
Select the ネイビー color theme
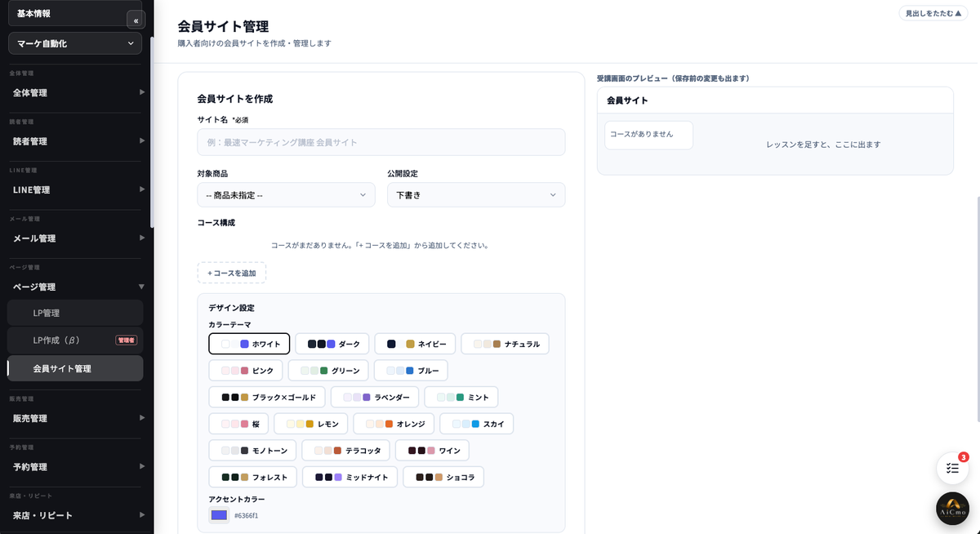coord(415,344)
